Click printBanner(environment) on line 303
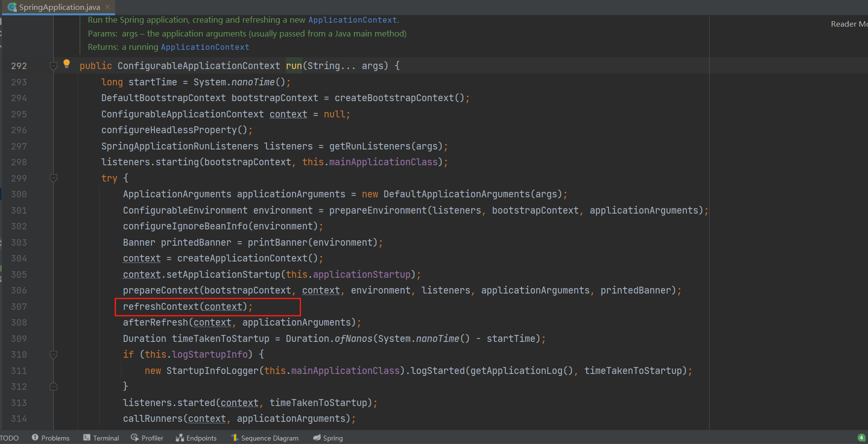Viewport: 868px width, 444px height. 312,242
